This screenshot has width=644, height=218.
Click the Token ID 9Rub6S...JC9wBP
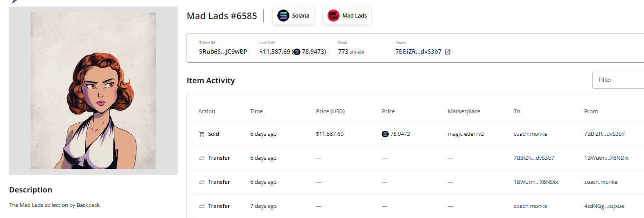223,52
